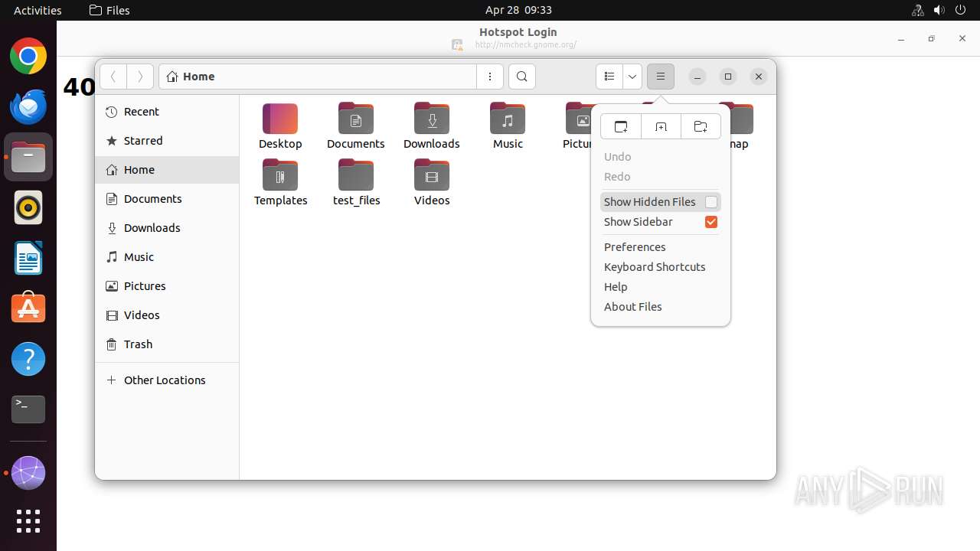Select Home in the sidebar
This screenshot has width=980, height=551.
coord(167,170)
